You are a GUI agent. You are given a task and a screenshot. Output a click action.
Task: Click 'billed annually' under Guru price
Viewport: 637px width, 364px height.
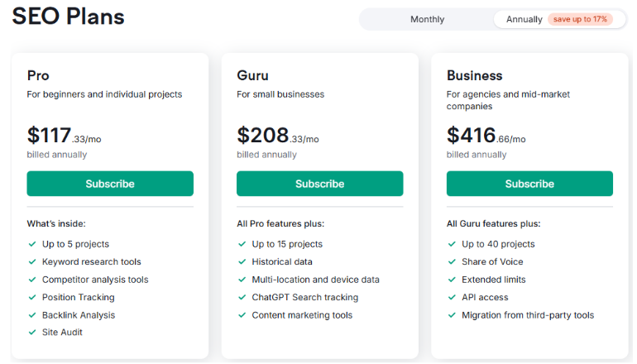[267, 155]
